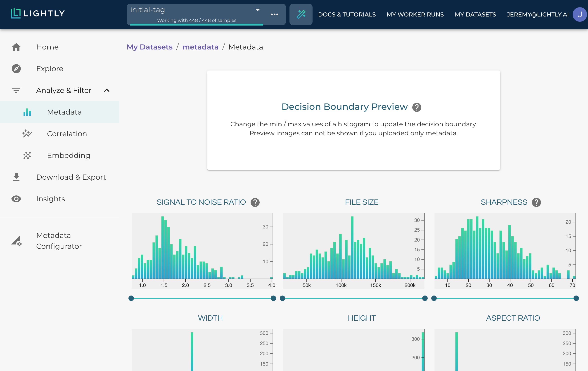Click the Lightly logo
Image resolution: width=588 pixels, height=371 pixels.
38,13
